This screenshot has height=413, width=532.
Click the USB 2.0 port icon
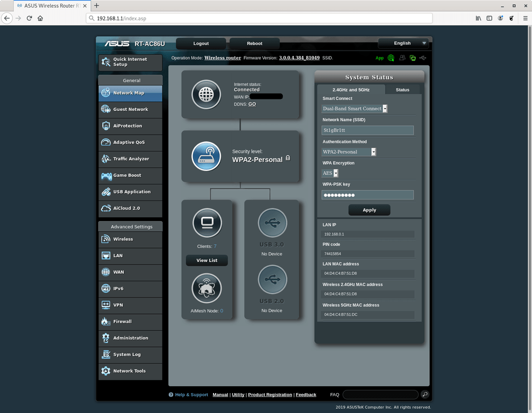(272, 280)
